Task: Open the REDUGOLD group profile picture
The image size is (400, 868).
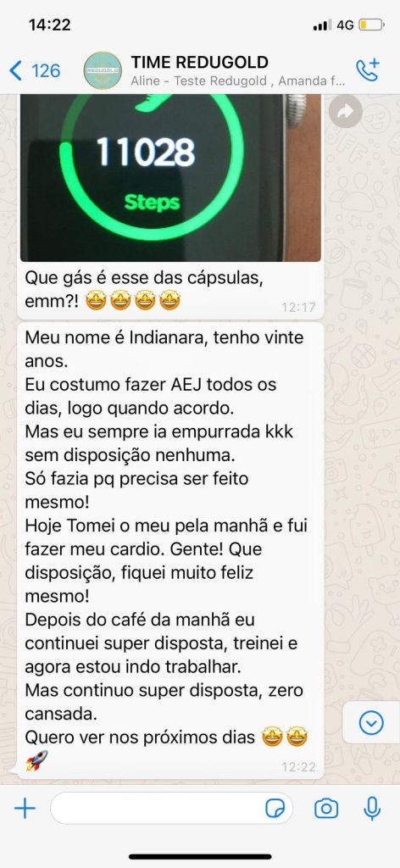Action: 103,71
